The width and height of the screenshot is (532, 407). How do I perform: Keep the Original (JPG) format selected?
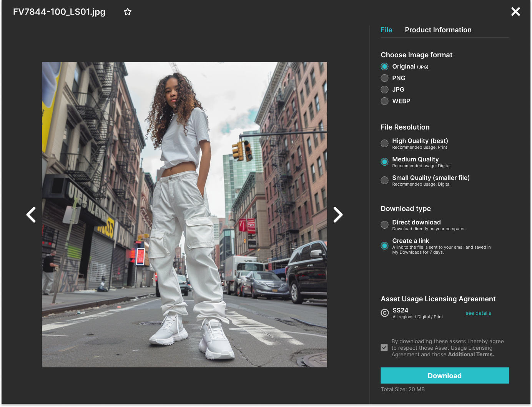[x=384, y=66]
